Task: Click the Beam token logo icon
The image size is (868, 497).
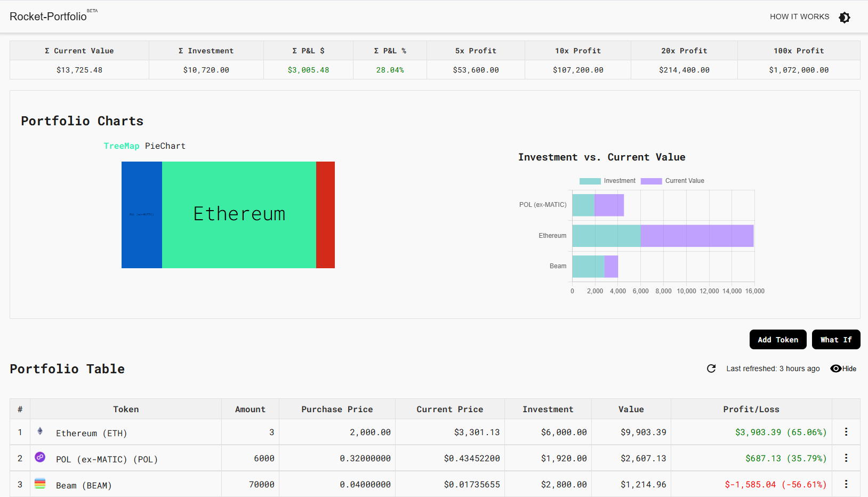Action: [x=40, y=483]
